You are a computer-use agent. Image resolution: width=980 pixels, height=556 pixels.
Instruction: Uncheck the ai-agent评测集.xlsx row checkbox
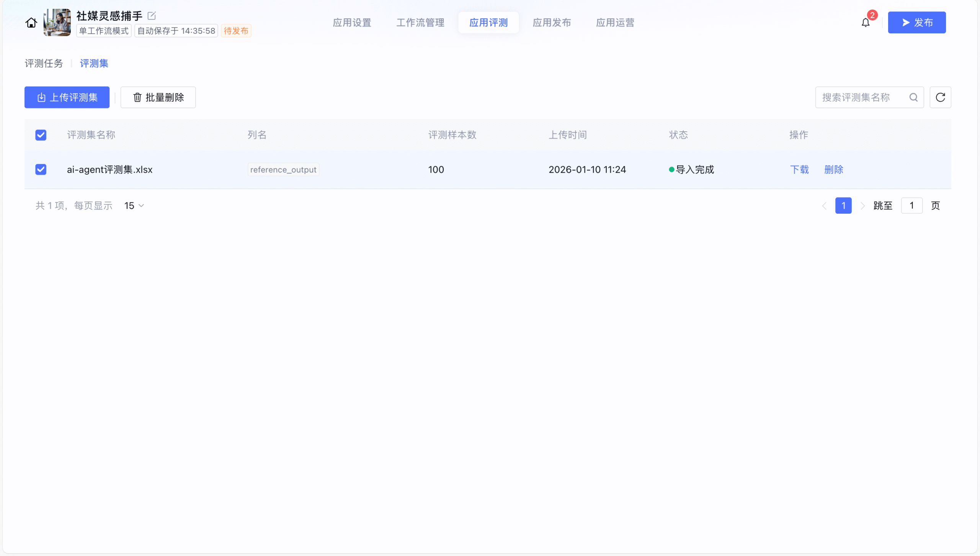coord(41,170)
